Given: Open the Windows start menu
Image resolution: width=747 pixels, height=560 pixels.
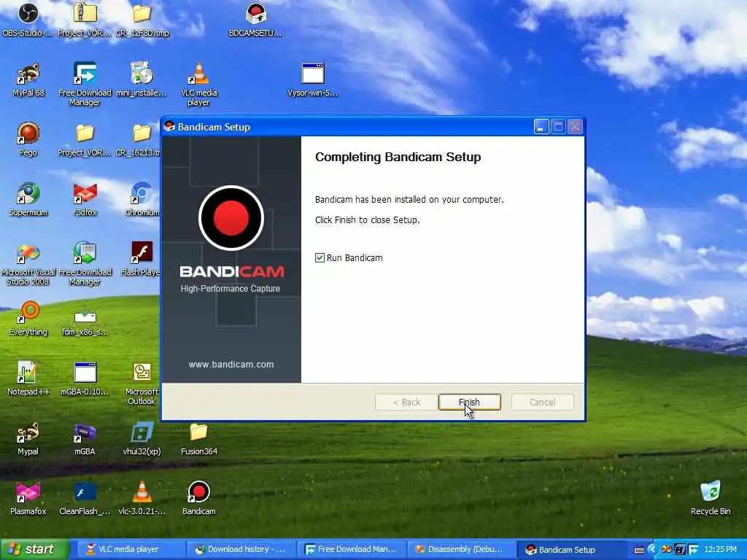Looking at the screenshot, I should (x=35, y=549).
